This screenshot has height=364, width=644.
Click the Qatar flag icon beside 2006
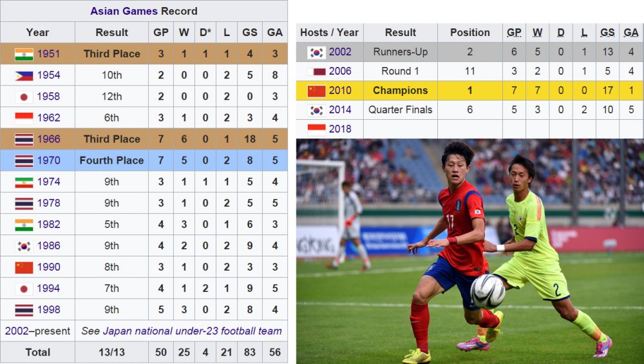[x=316, y=72]
